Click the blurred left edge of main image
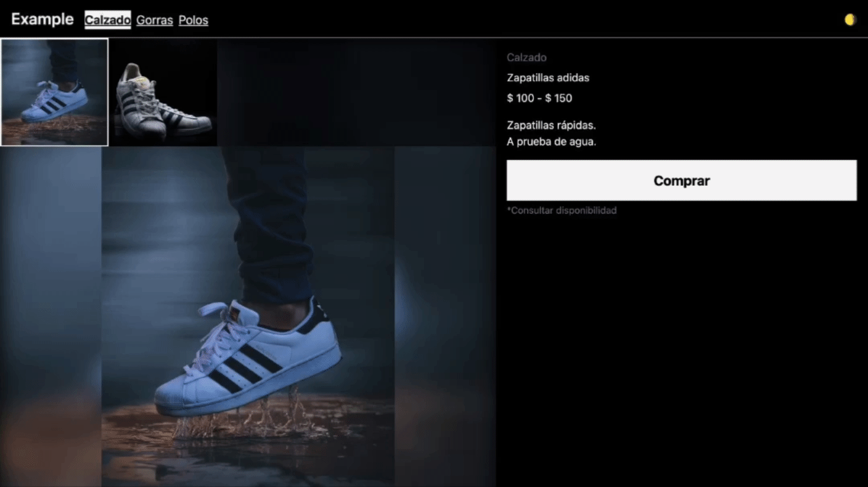Screen dimensions: 868x487 [51, 316]
